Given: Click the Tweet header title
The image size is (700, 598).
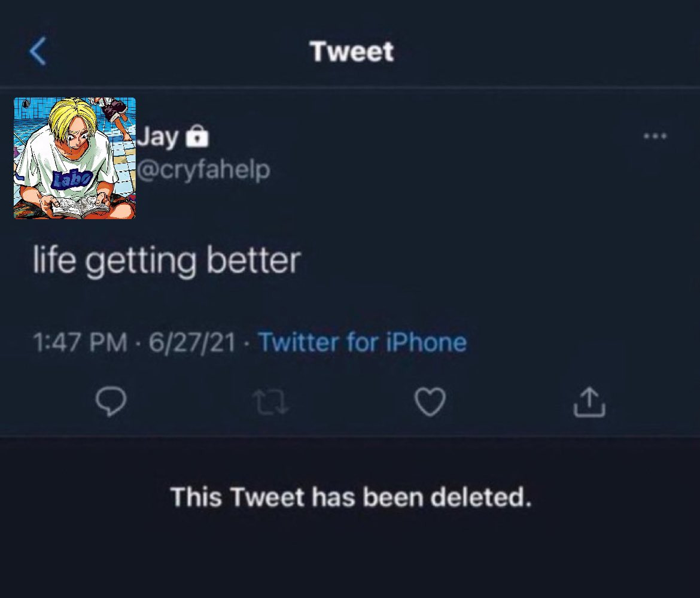Looking at the screenshot, I should pyautogui.click(x=352, y=51).
